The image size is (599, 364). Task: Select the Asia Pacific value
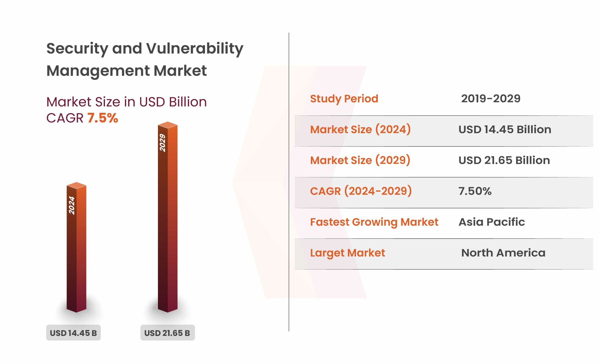tap(492, 222)
